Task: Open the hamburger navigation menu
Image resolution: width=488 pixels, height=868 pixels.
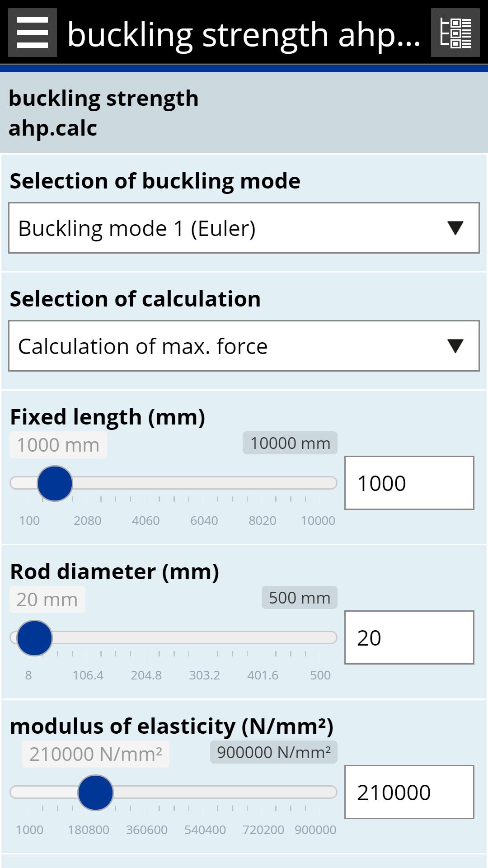Action: pyautogui.click(x=33, y=33)
